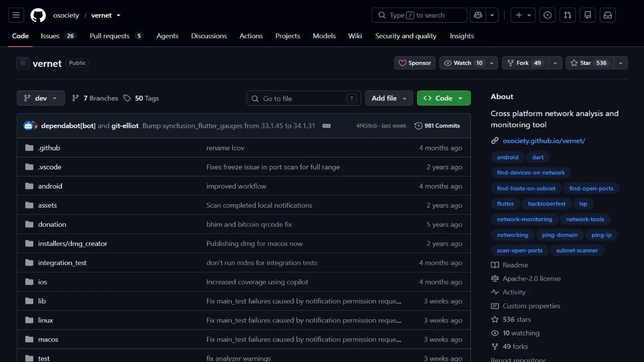
Task: Expand the Copilot options dropdown arrow
Action: pos(492,15)
